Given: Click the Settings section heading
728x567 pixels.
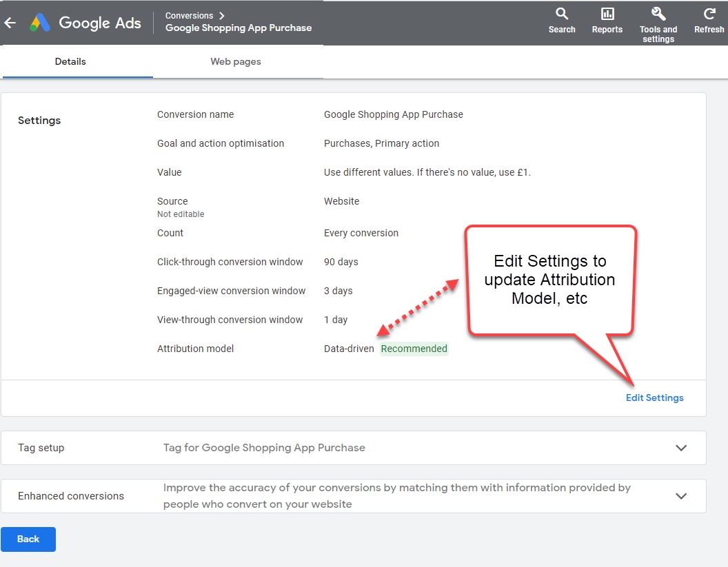Looking at the screenshot, I should (x=39, y=121).
